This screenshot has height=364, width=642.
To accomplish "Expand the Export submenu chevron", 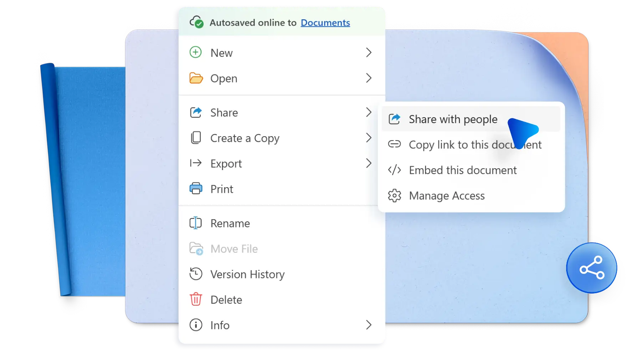I will [369, 163].
